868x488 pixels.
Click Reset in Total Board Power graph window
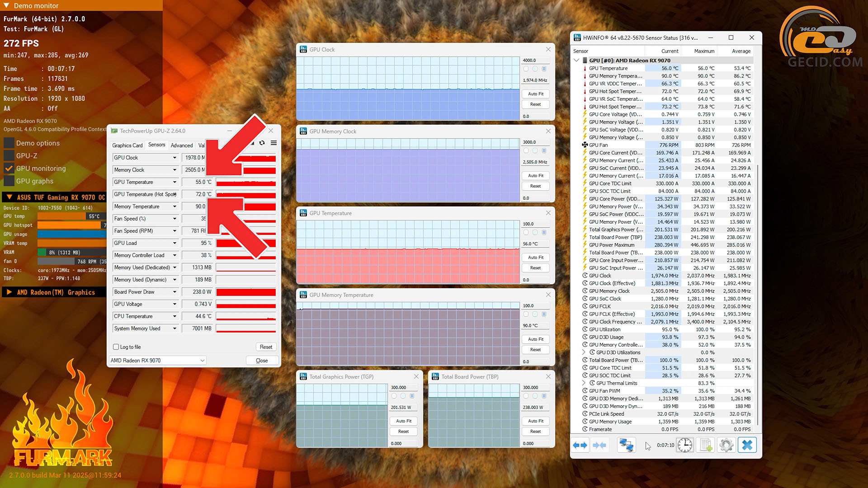(536, 432)
